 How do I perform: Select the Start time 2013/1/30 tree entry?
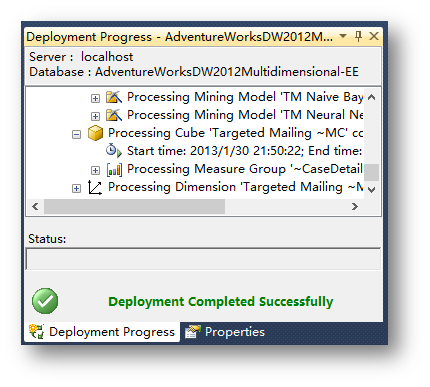click(244, 151)
